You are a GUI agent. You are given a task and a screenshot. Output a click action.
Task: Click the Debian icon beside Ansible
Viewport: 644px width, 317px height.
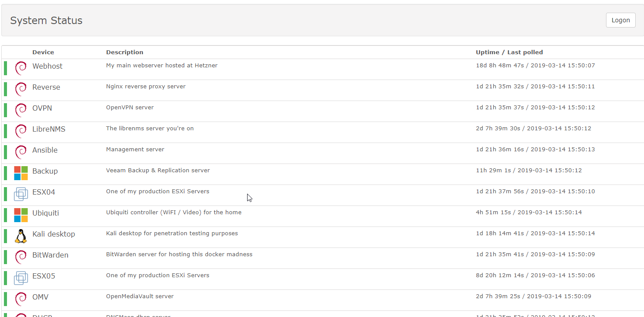[21, 152]
